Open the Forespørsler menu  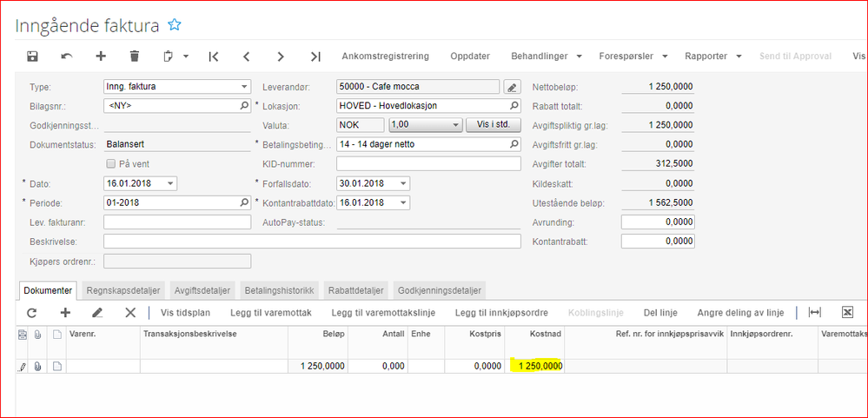point(633,56)
